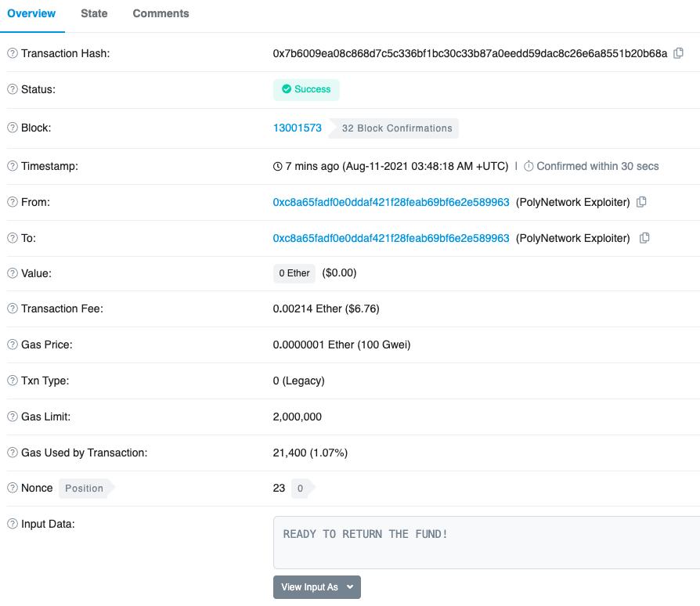Click the 0 Ether value badge
Viewport: 700px width, 606px height.
tap(294, 273)
